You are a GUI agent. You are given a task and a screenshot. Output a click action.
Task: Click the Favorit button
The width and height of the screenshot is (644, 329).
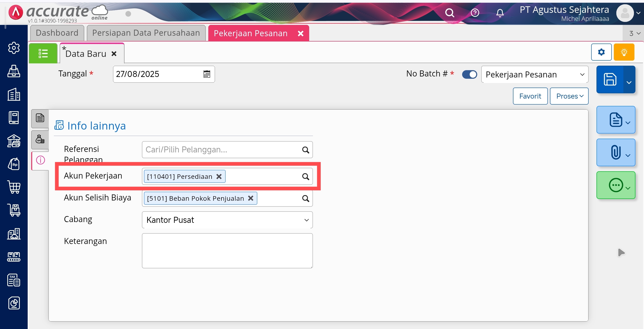(x=530, y=96)
